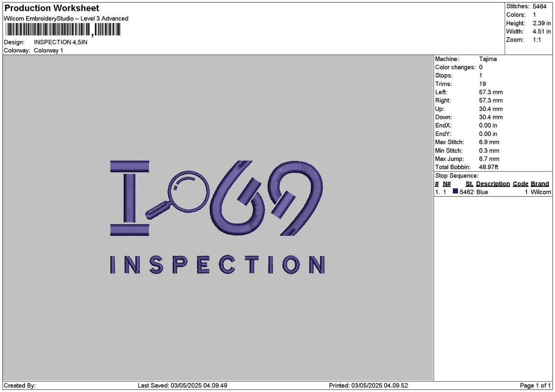Click the Trims value 19

coord(482,84)
